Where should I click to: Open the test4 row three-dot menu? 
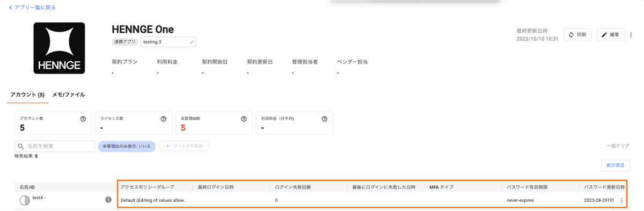point(621,201)
